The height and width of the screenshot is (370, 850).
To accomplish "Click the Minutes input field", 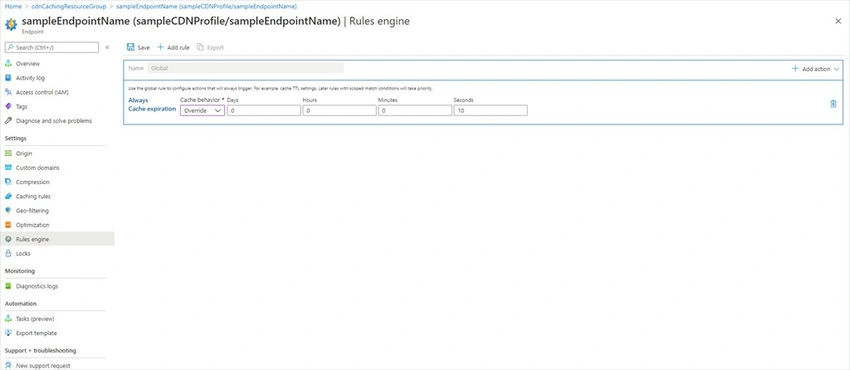I will (415, 111).
